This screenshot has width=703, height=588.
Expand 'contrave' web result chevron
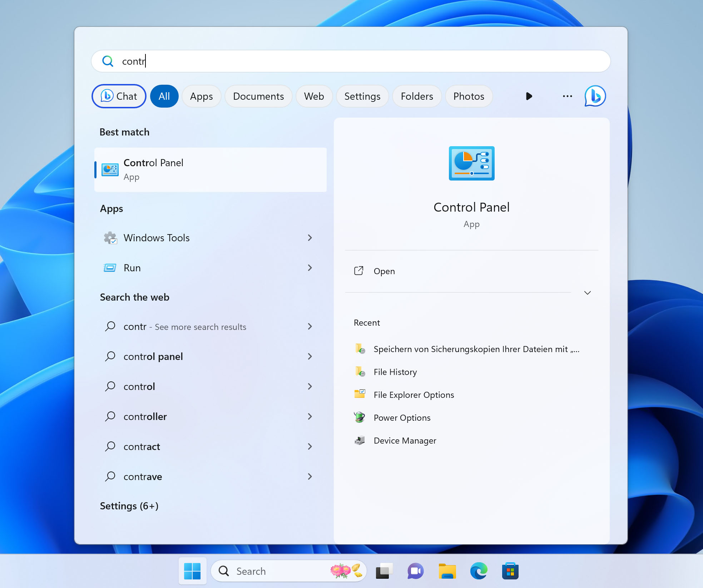tap(310, 476)
